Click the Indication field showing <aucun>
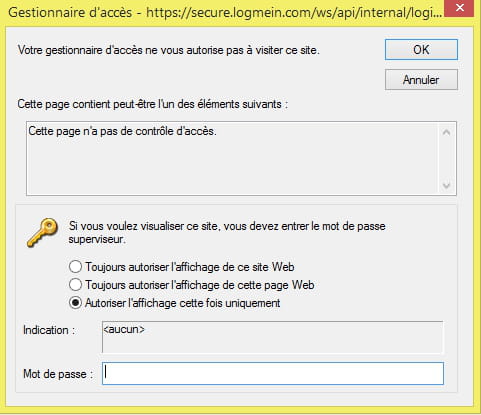 [273, 337]
